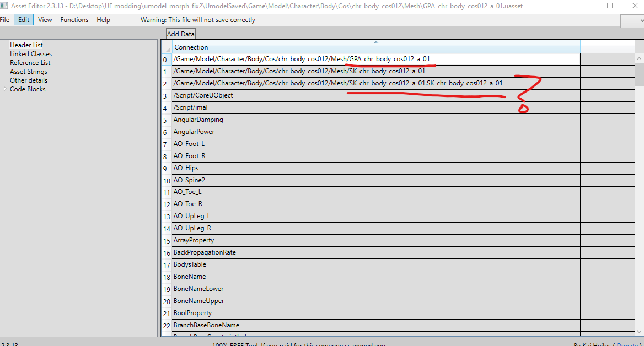Select the AO_UpLeg_L row
The height and width of the screenshot is (346, 644).
pyautogui.click(x=376, y=217)
